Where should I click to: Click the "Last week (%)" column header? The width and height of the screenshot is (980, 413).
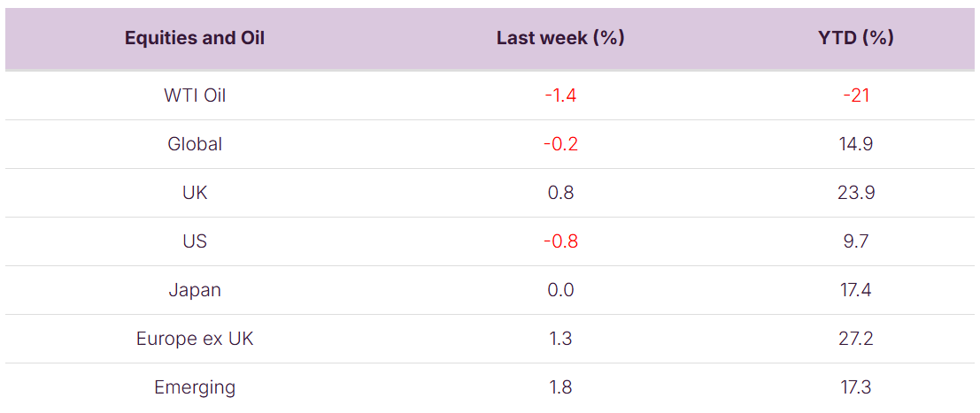point(560,38)
